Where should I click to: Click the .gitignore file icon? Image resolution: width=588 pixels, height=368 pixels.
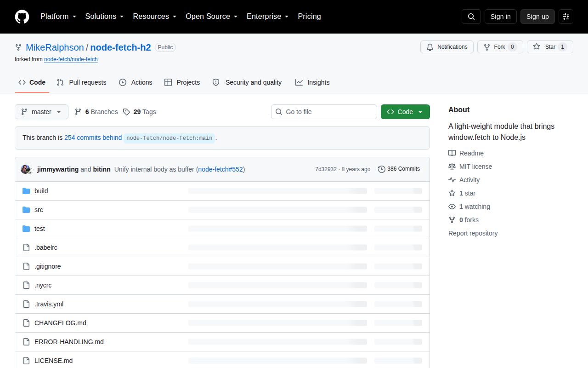[26, 266]
